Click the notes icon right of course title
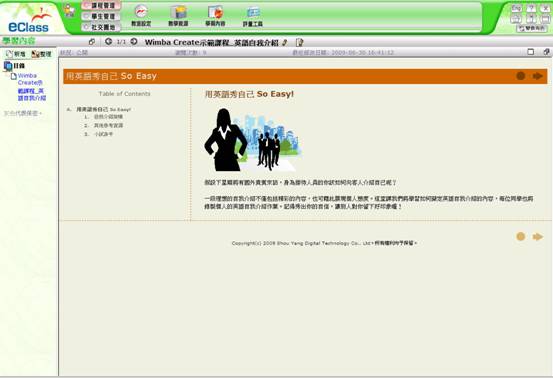This screenshot has width=553, height=378. coord(299,42)
